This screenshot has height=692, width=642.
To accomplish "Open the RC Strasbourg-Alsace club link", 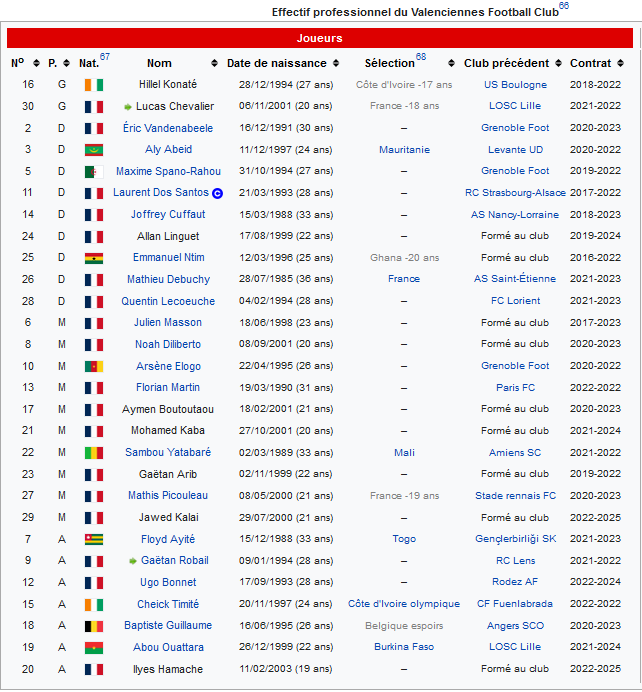I will point(515,193).
